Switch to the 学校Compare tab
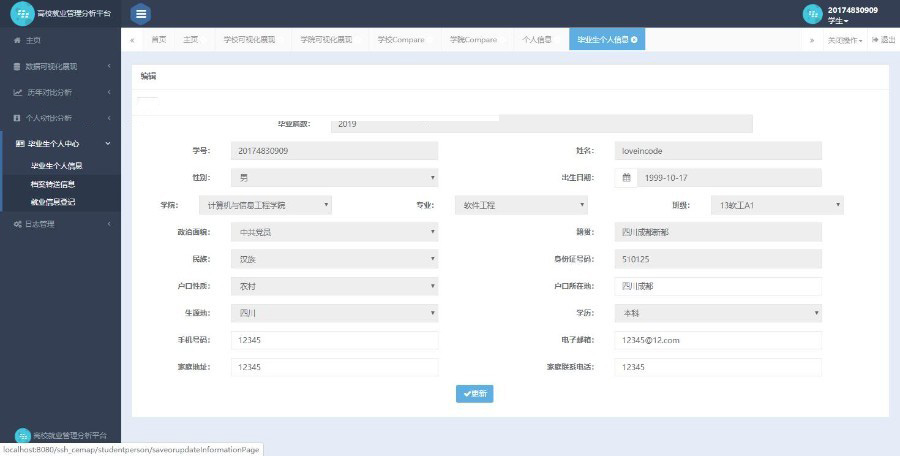The width and height of the screenshot is (900, 456). (401, 40)
